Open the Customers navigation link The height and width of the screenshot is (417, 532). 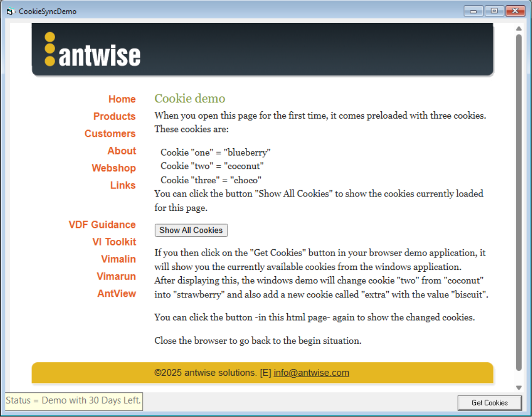110,133
